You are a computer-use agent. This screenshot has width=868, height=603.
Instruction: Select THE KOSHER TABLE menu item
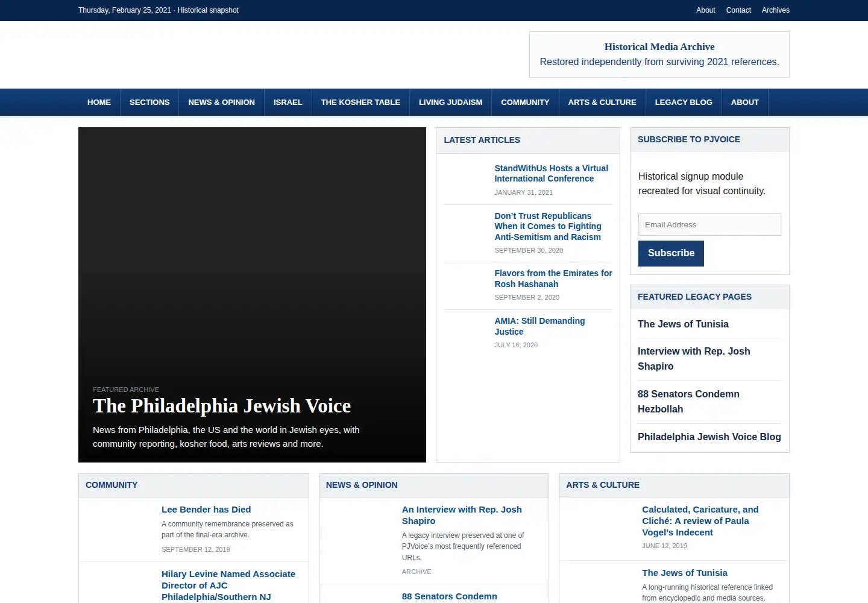360,103
